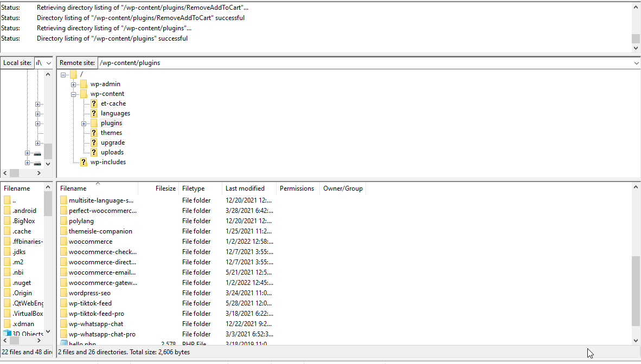This screenshot has width=641, height=364.
Task: Select the .cache local folder
Action: (x=22, y=231)
